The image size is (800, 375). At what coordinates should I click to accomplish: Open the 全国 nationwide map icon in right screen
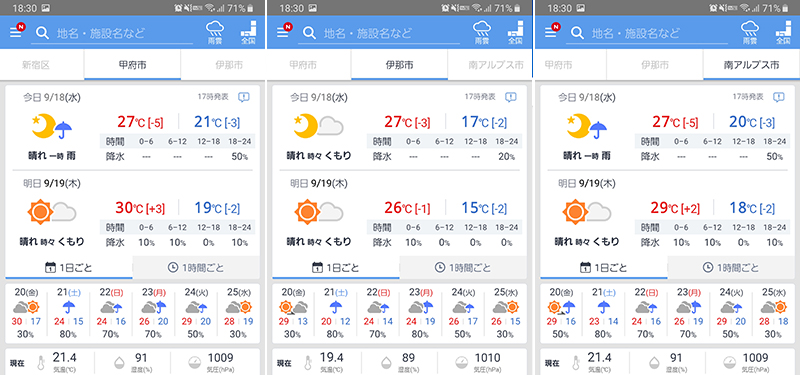[x=783, y=32]
